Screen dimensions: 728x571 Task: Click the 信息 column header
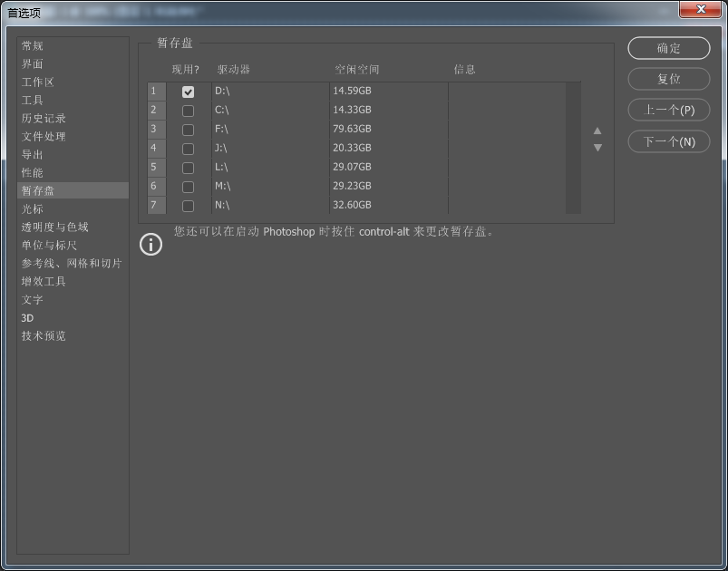pyautogui.click(x=465, y=70)
